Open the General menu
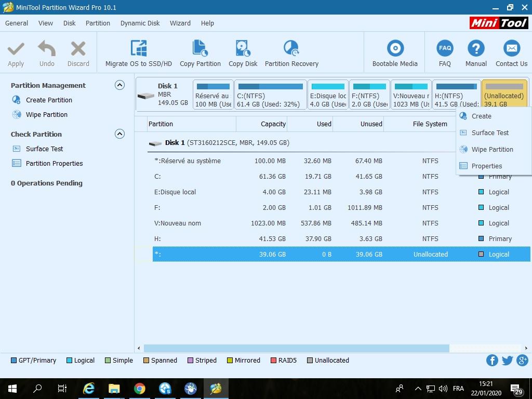 click(x=16, y=23)
